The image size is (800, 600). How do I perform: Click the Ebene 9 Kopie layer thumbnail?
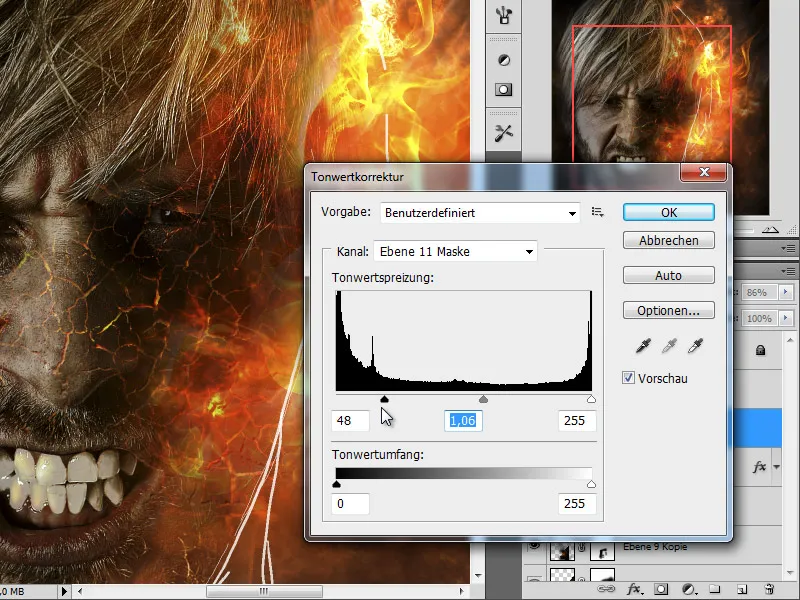click(562, 551)
